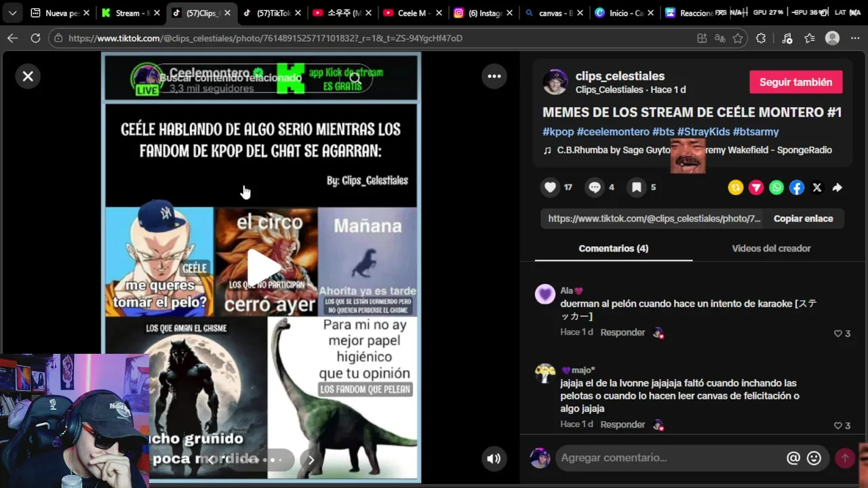Open the browser favorites list icon
Viewport: 868px width, 488px height.
click(x=809, y=38)
